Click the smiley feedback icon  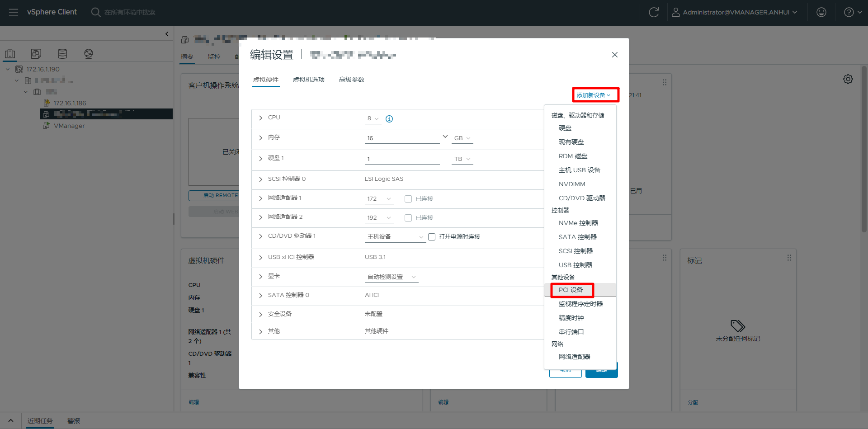[x=821, y=12]
